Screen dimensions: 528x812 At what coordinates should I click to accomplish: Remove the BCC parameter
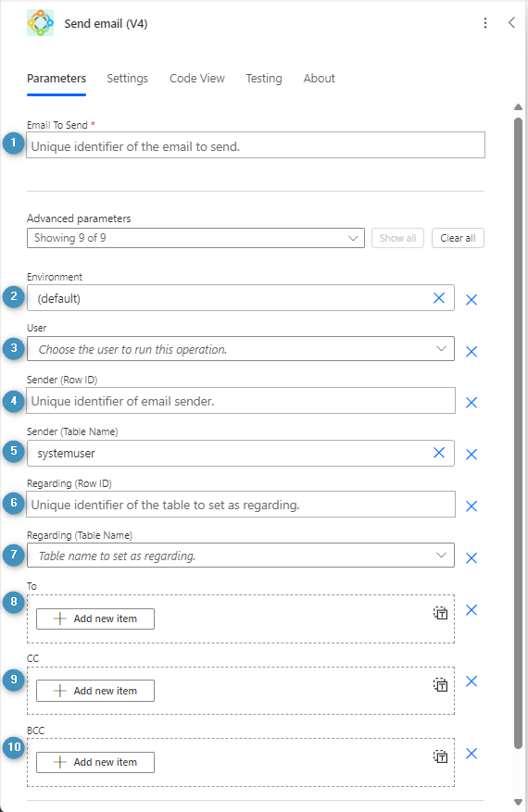pos(471,754)
